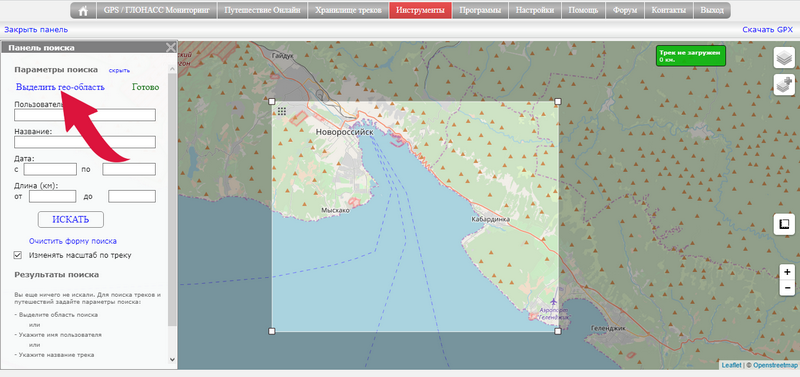Grab the dotted move handle of the selection
The width and height of the screenshot is (800, 377).
click(282, 111)
